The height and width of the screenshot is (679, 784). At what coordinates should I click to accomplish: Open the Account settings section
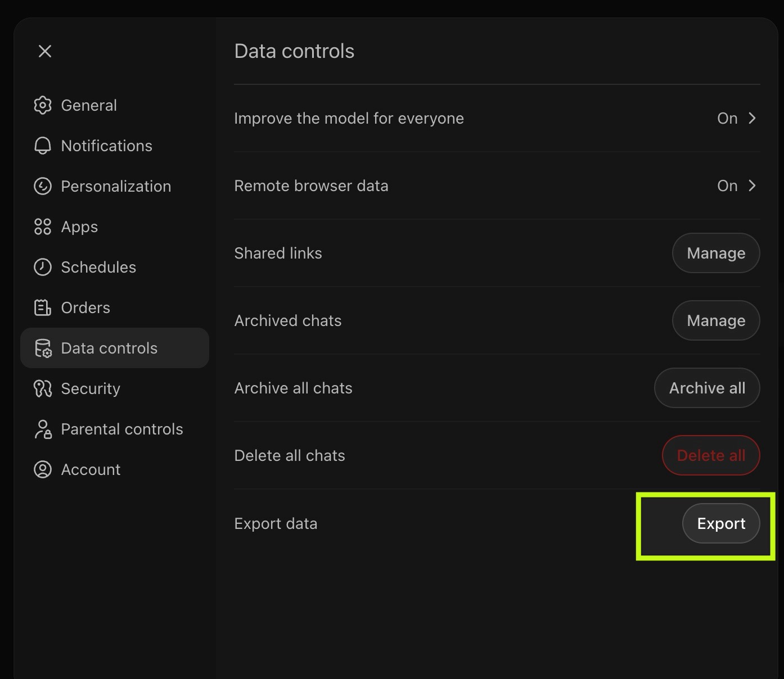[x=91, y=469]
